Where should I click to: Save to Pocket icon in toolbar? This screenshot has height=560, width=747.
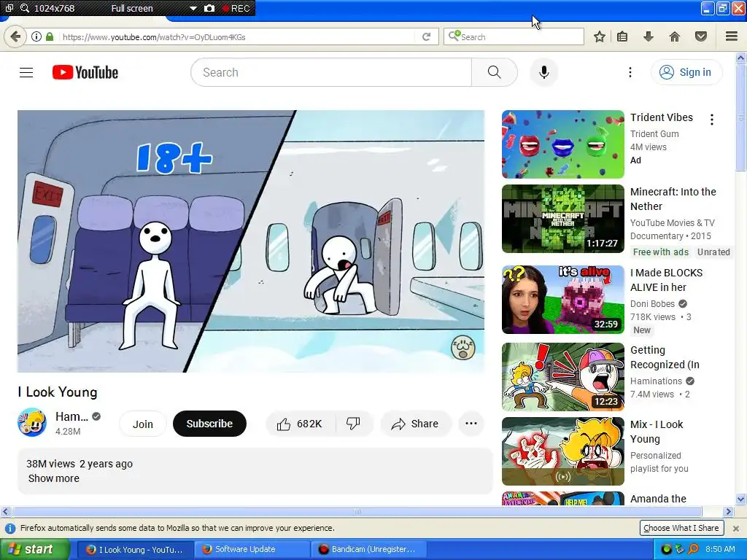pyautogui.click(x=701, y=36)
